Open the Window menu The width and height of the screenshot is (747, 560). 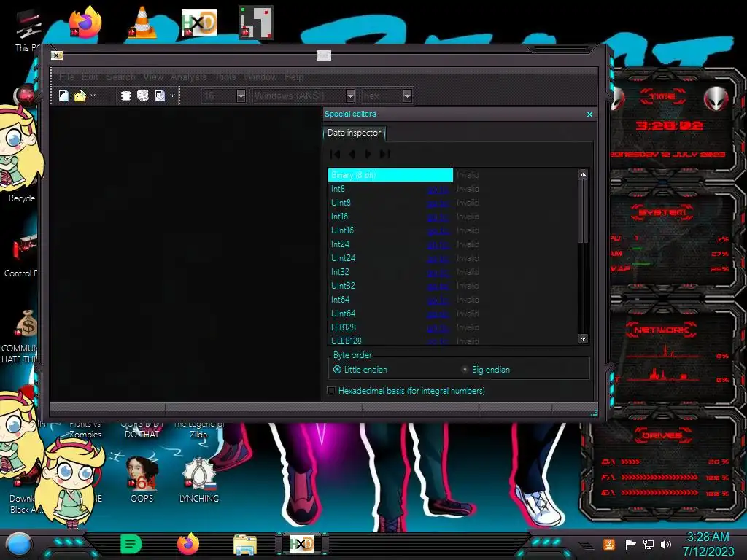coord(260,77)
